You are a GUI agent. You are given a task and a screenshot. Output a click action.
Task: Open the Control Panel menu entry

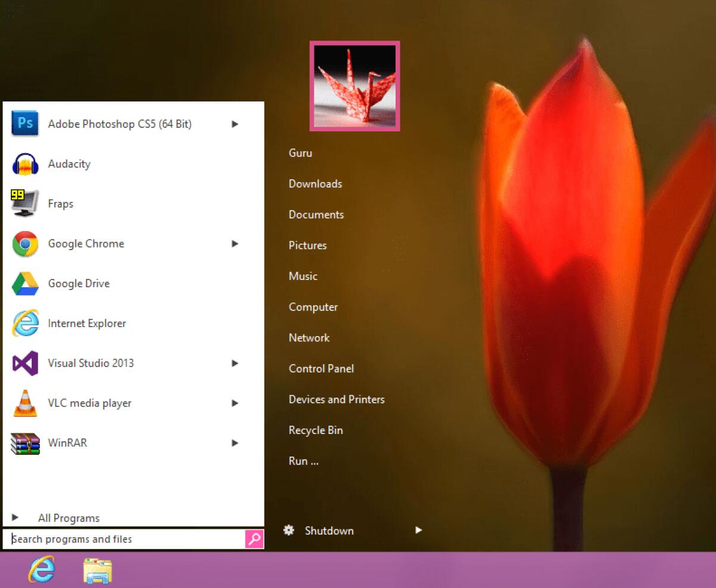point(321,368)
